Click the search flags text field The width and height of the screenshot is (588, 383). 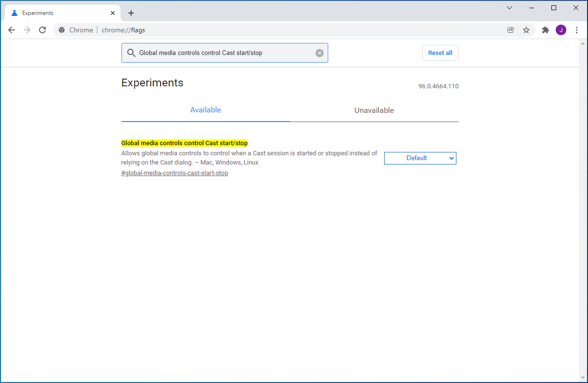pos(222,53)
